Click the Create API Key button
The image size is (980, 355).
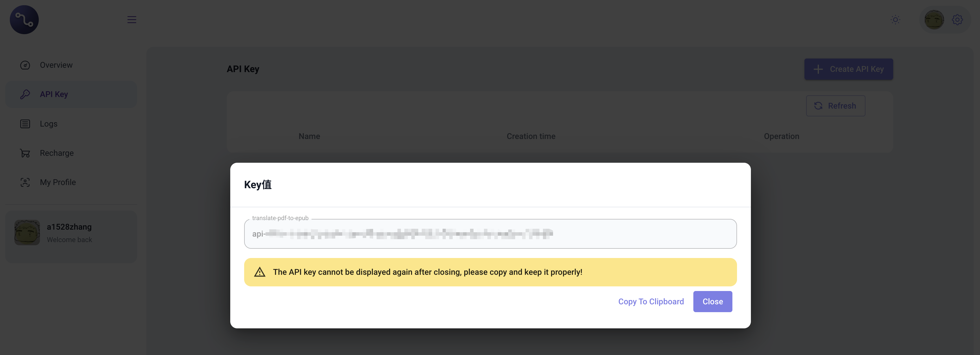pos(848,69)
